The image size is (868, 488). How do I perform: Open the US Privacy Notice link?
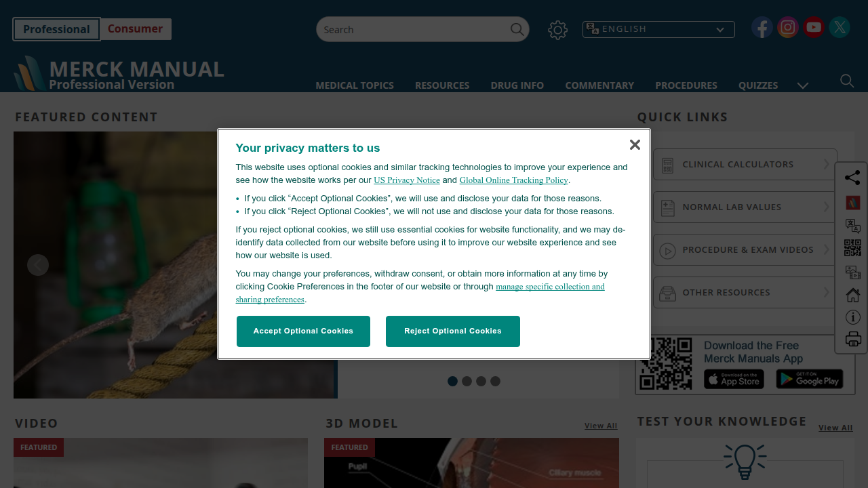click(x=407, y=180)
